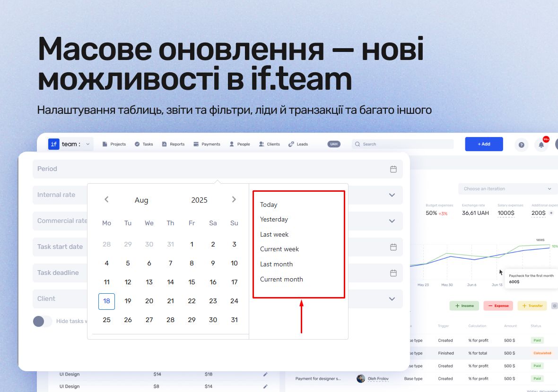Click the Search input field
This screenshot has height=392, width=558.
coord(402,144)
